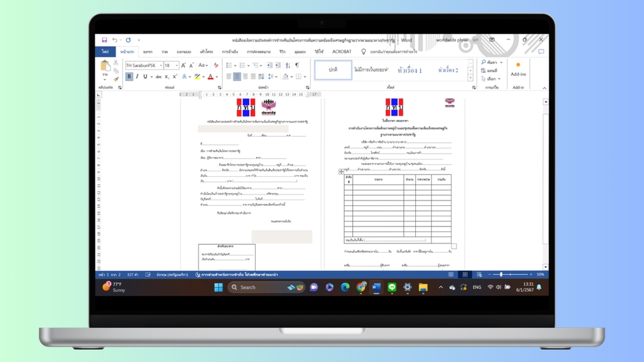The height and width of the screenshot is (362, 644).
Task: Open the multilevel list dropdown
Action: [x=262, y=65]
